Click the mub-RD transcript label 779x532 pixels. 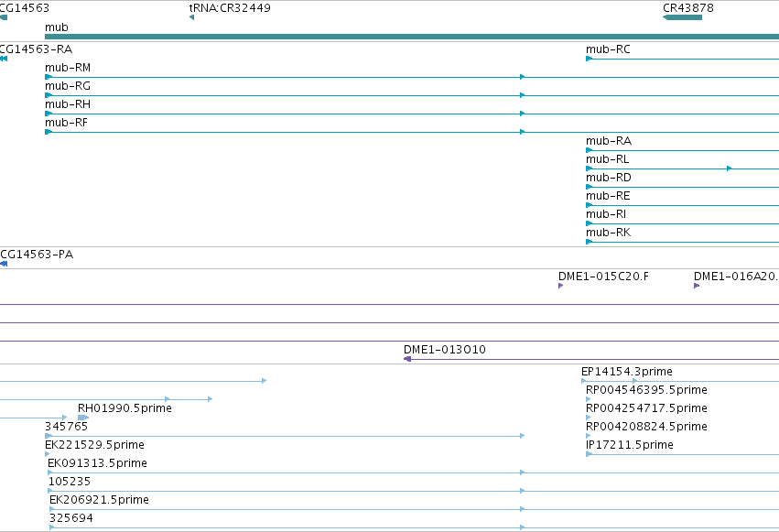coord(609,178)
